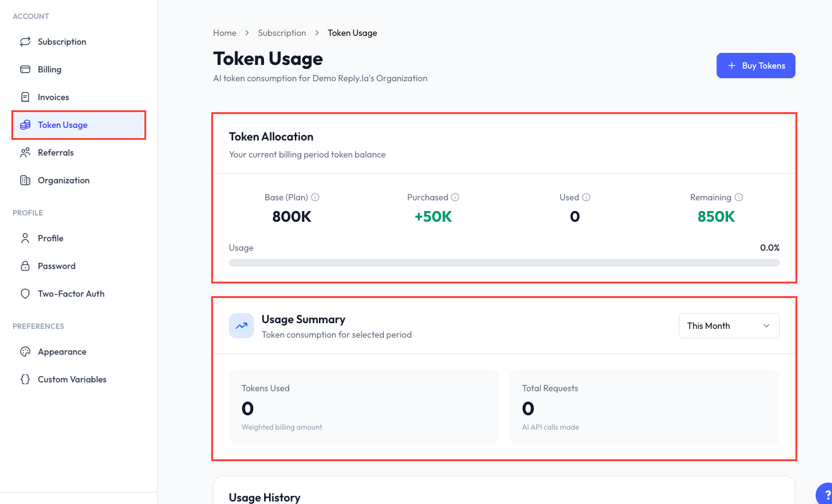Click the Billing card icon
832x504 pixels.
[x=25, y=69]
